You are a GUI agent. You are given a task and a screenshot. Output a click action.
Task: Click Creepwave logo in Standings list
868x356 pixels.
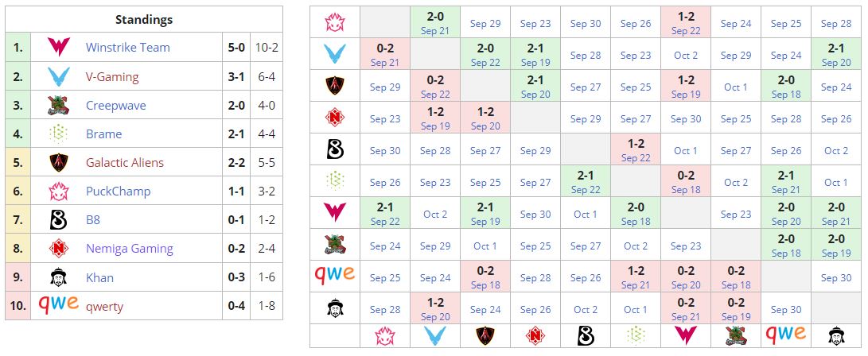coord(58,106)
